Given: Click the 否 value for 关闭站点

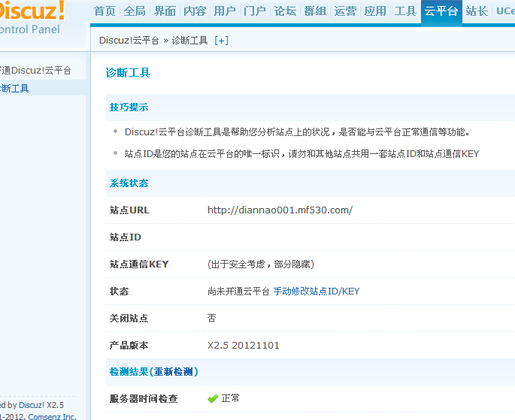Looking at the screenshot, I should (212, 318).
